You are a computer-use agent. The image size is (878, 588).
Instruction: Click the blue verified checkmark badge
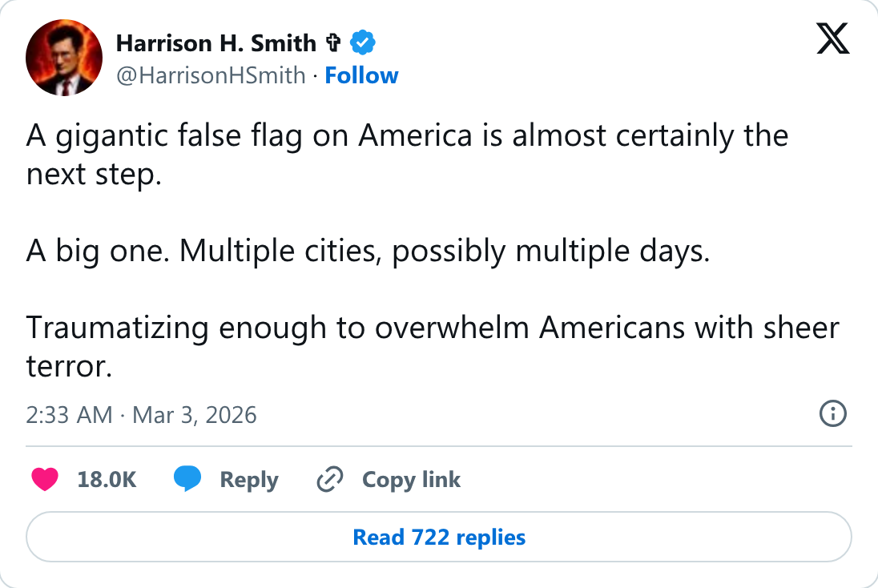tap(363, 42)
